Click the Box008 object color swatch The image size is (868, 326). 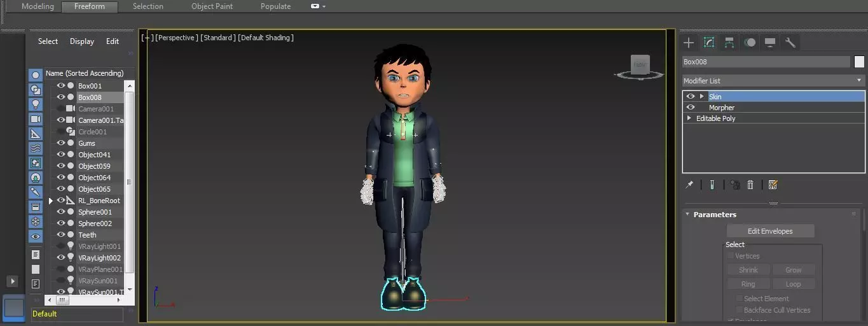point(859,62)
